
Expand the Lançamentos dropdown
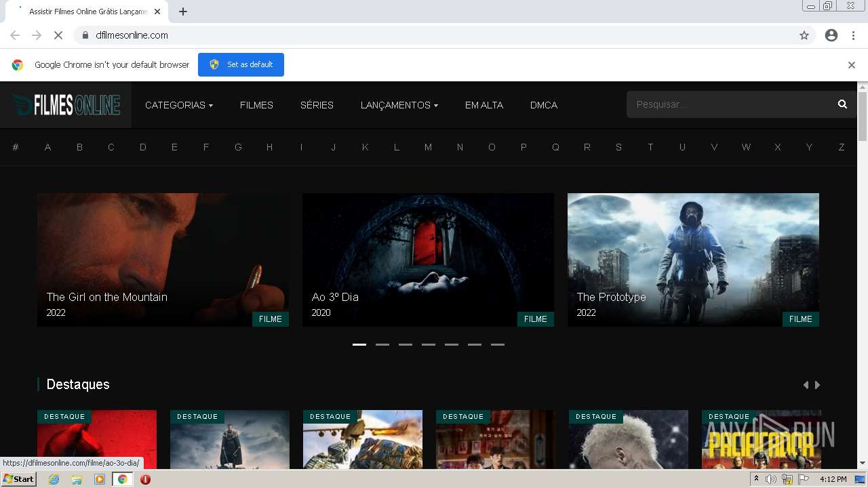pos(399,105)
